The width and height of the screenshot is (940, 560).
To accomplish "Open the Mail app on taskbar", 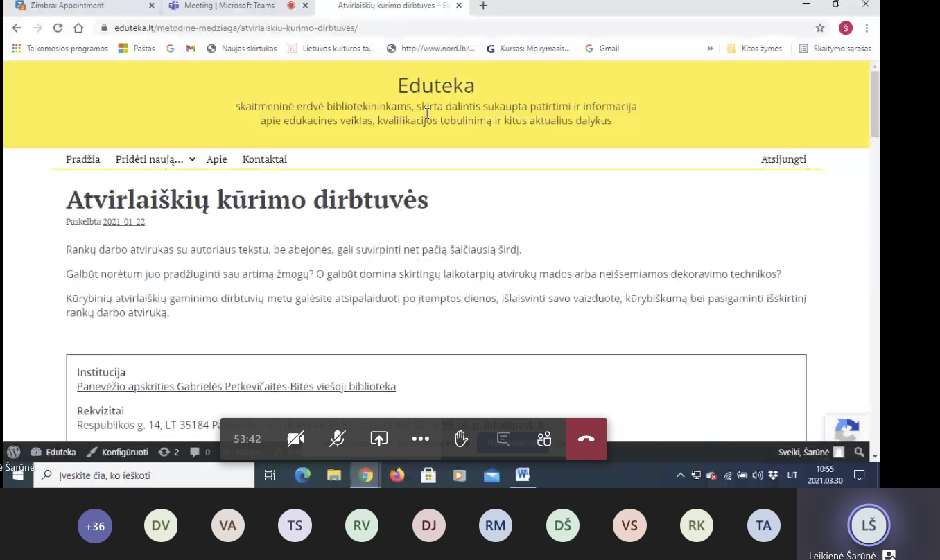I will 491,475.
